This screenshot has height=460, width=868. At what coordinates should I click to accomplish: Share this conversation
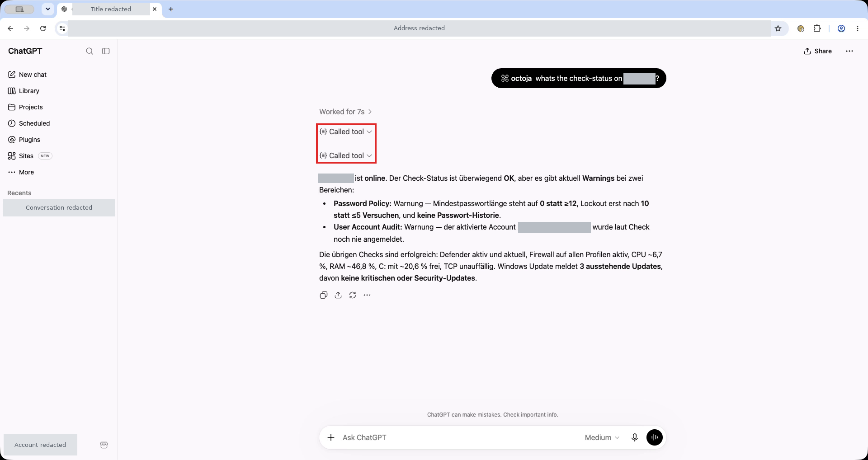point(818,51)
